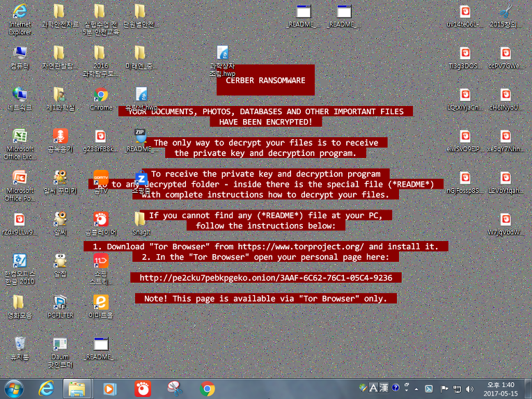Viewport: 532px width, 399px height.
Task: Open the Windows Start menu orb
Action: click(13, 389)
